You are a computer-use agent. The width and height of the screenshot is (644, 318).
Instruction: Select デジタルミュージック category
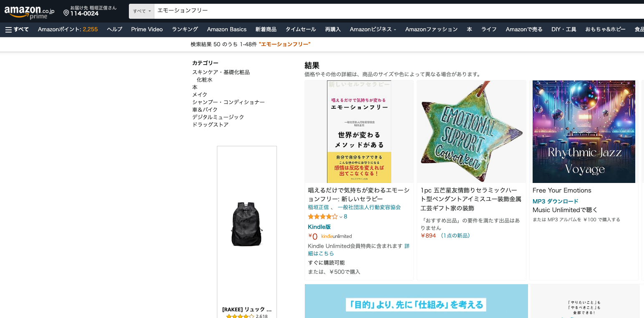click(218, 117)
